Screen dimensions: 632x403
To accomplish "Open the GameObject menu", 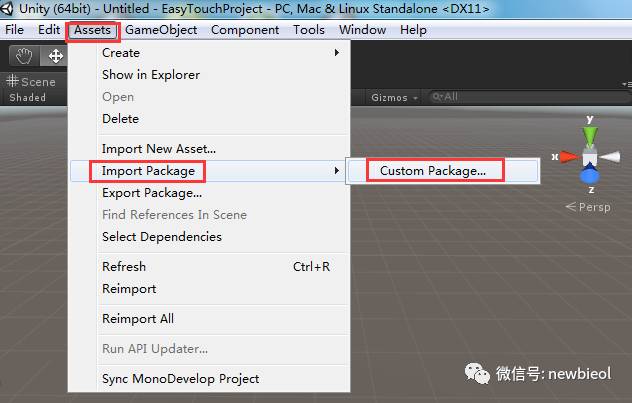I will coord(161,30).
